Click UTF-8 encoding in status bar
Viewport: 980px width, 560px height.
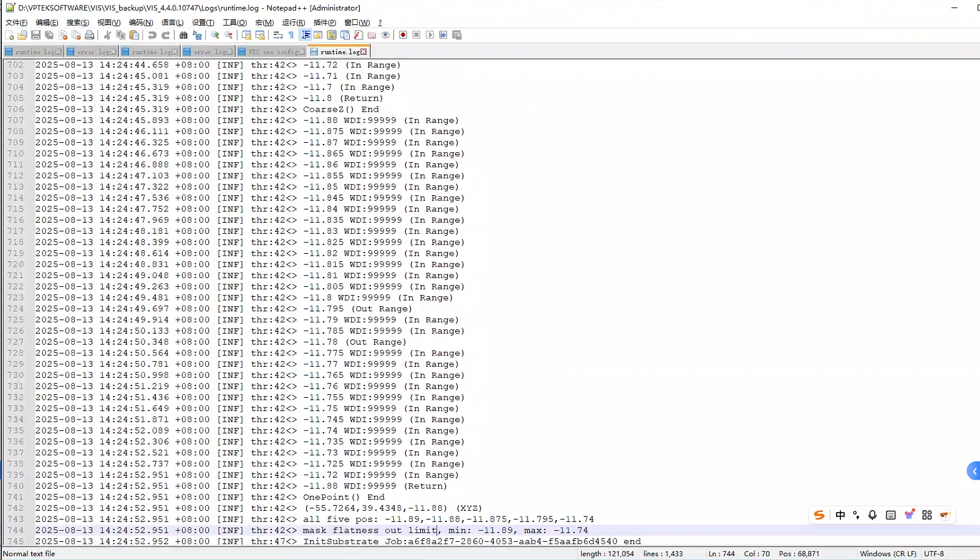(x=934, y=554)
